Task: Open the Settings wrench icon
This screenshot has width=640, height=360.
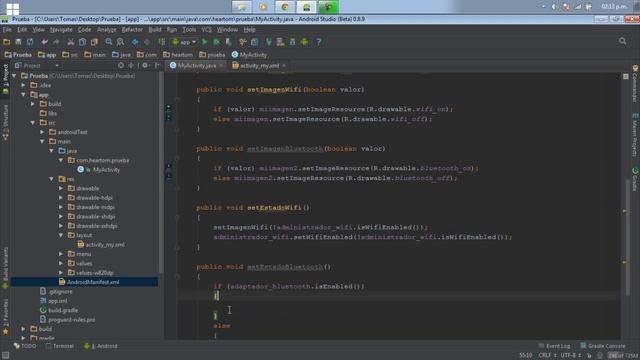Action: [x=243, y=42]
